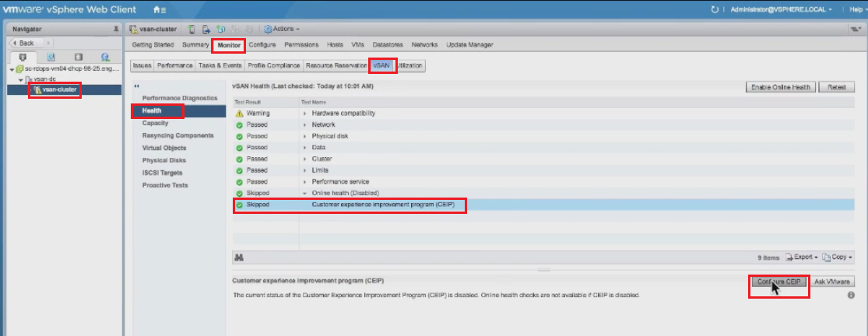Open the Export dropdown

802,257
